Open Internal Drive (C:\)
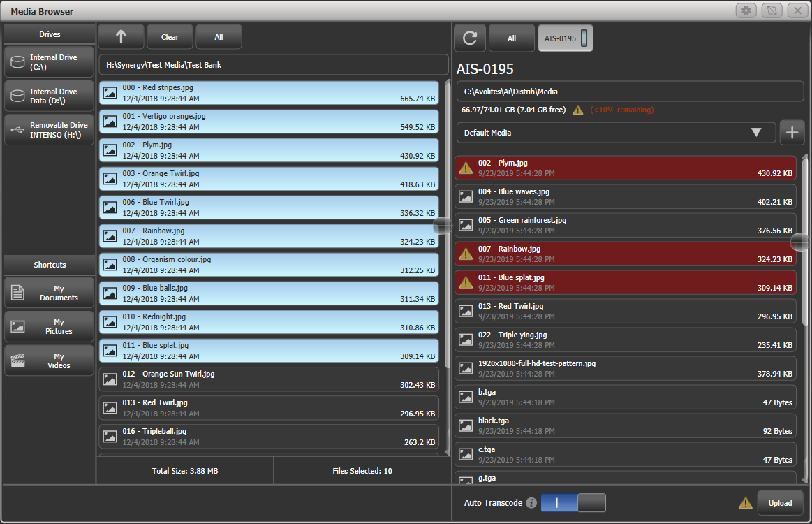This screenshot has width=812, height=524. tap(49, 62)
